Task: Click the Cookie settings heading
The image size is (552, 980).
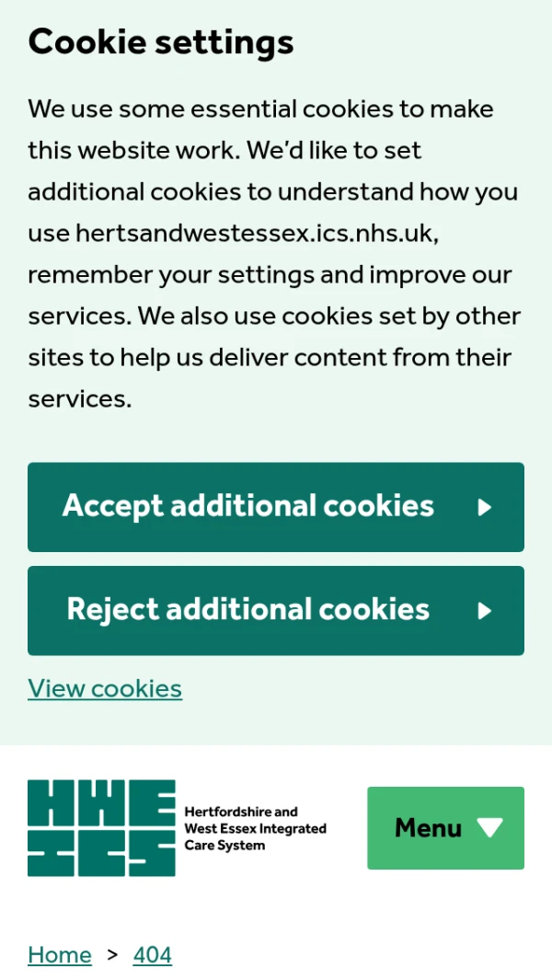Action: pyautogui.click(x=161, y=42)
